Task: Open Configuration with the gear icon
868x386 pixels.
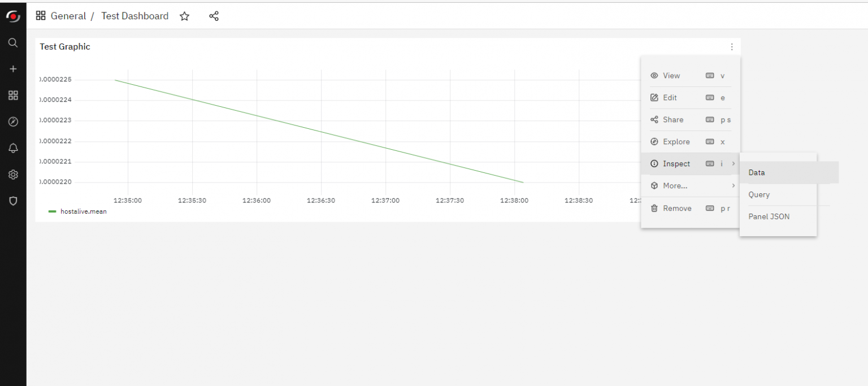Action: click(x=12, y=174)
